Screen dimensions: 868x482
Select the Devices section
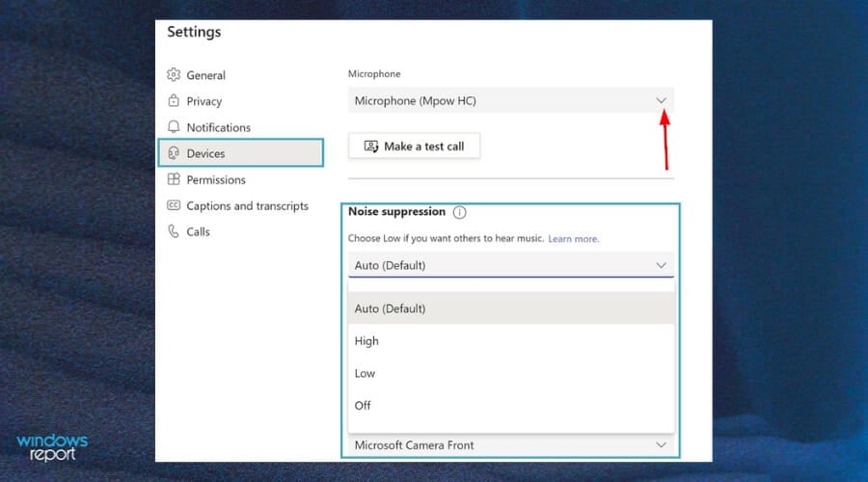241,152
